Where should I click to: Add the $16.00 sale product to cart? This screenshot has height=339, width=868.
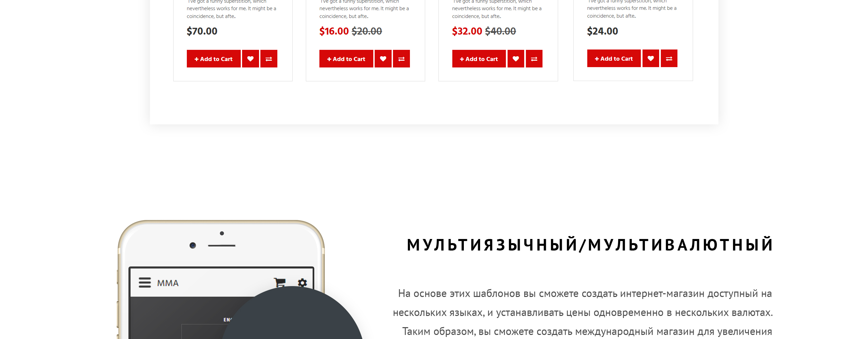[346, 59]
